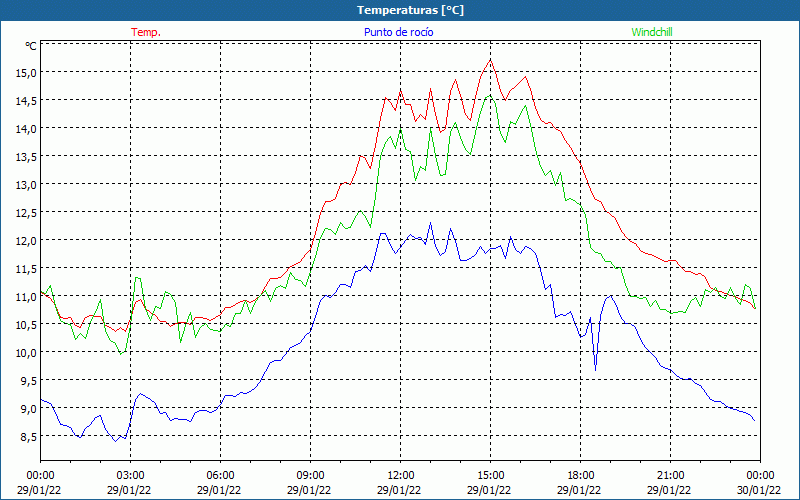Image resolution: width=800 pixels, height=500 pixels.
Task: Click the 12:00 time axis label
Action: 401,476
